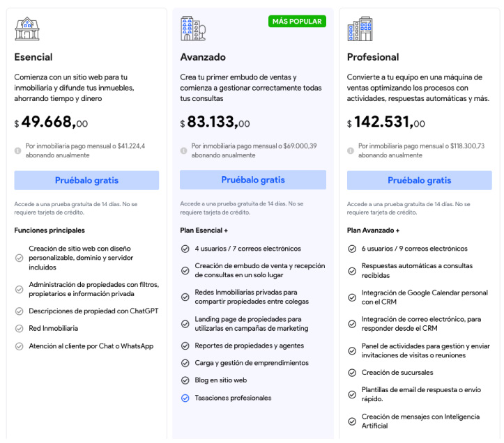504x443 pixels.
Task: Click the Esencial plan house icon
Action: pyautogui.click(x=27, y=29)
